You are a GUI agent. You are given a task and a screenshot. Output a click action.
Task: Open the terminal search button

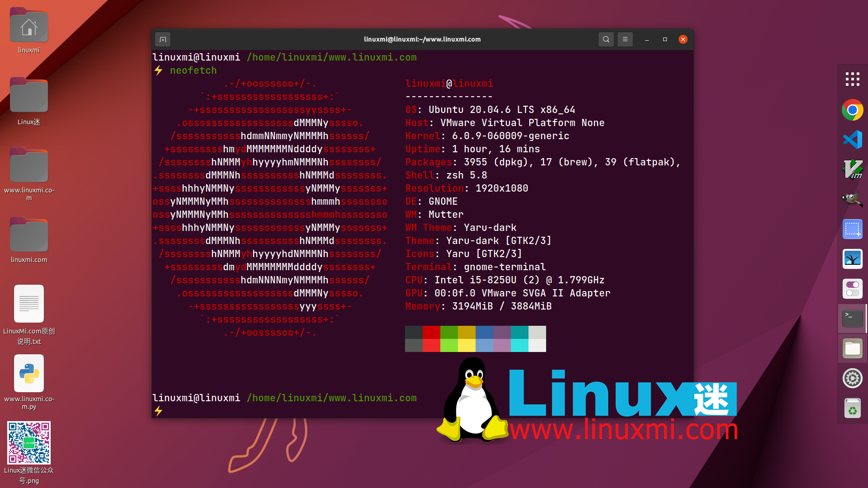[606, 39]
